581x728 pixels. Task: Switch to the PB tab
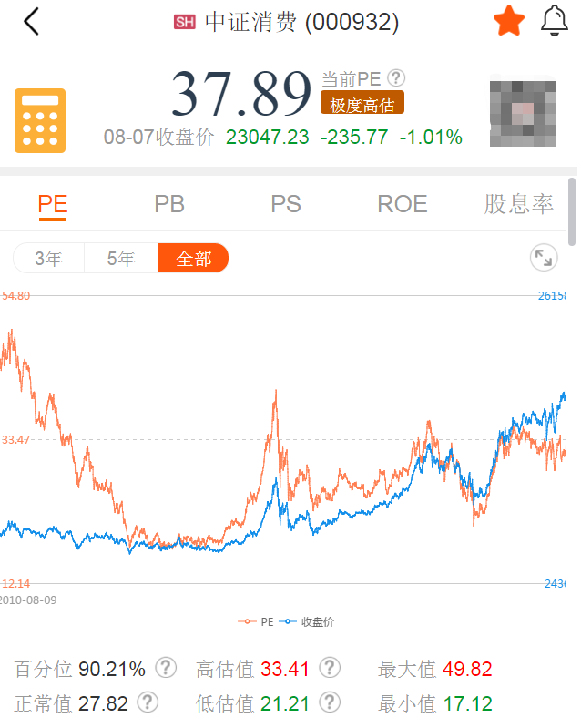tap(169, 204)
